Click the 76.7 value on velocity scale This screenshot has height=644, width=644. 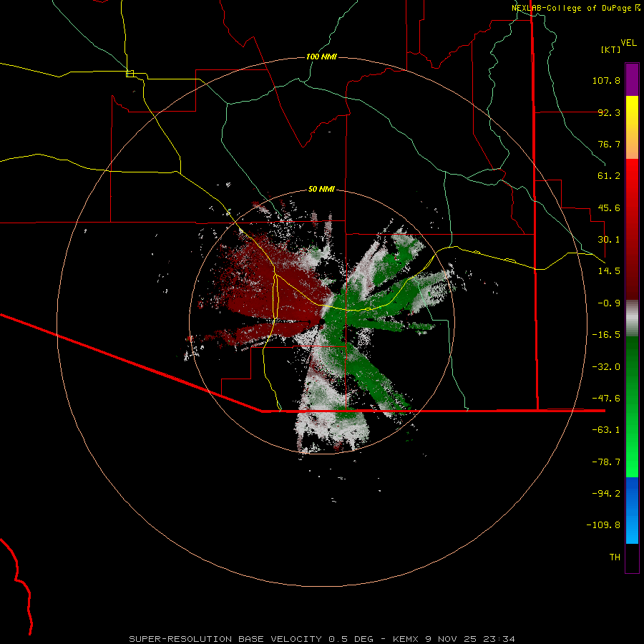point(609,144)
